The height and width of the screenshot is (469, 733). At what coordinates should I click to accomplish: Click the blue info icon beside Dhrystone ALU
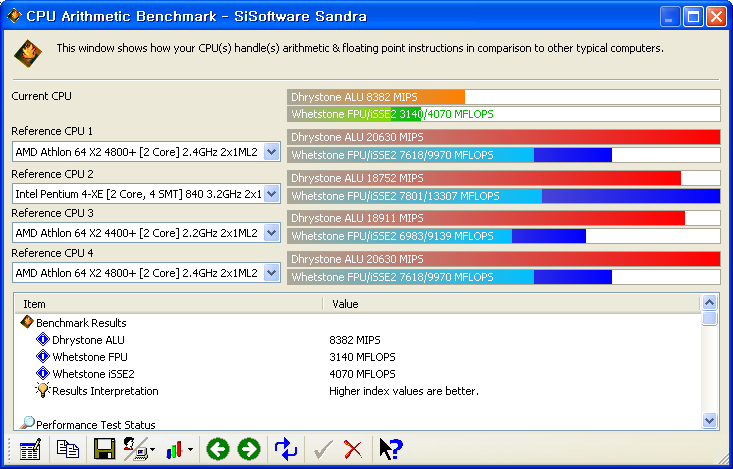pos(43,339)
